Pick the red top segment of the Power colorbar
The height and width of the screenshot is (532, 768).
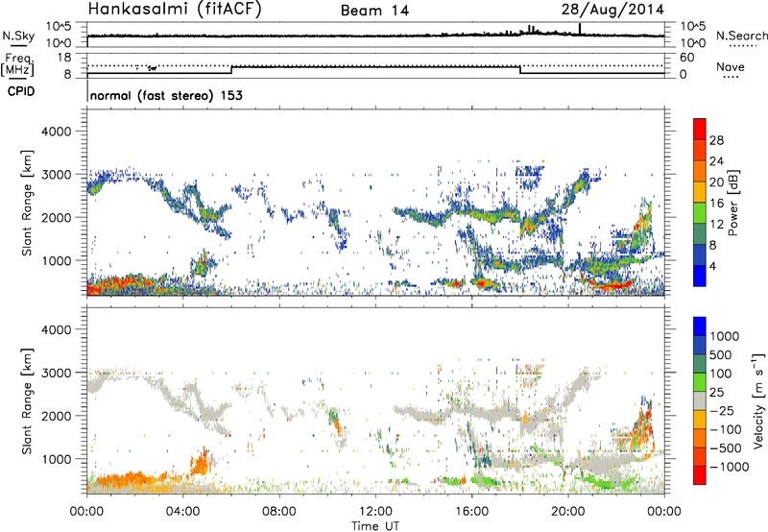(700, 129)
